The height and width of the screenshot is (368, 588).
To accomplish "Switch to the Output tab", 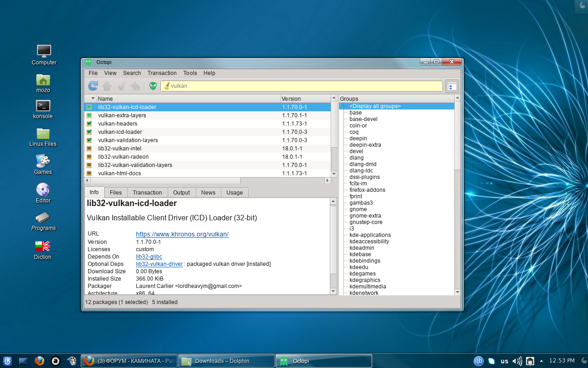I will click(181, 193).
